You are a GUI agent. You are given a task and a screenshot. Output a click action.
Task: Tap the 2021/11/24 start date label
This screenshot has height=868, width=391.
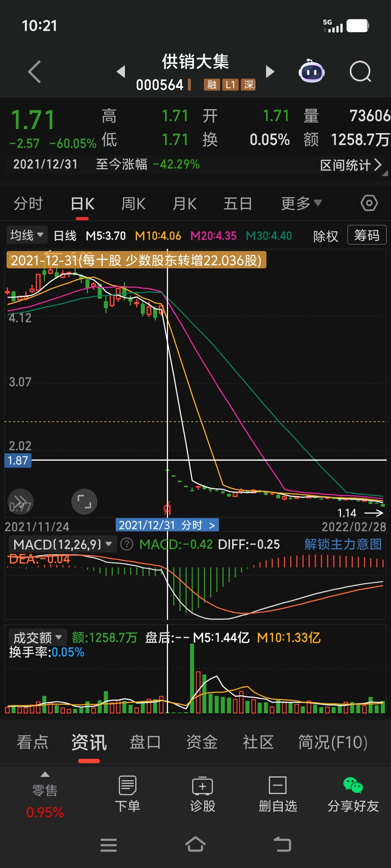tap(37, 527)
